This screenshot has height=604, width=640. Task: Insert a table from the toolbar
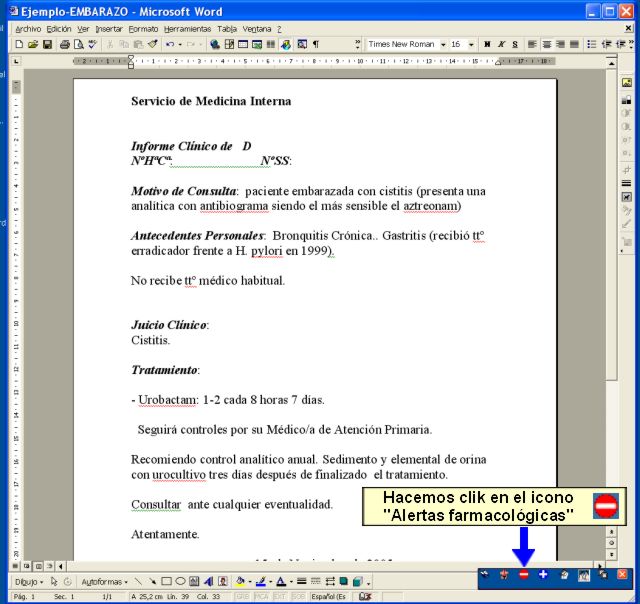pos(243,44)
